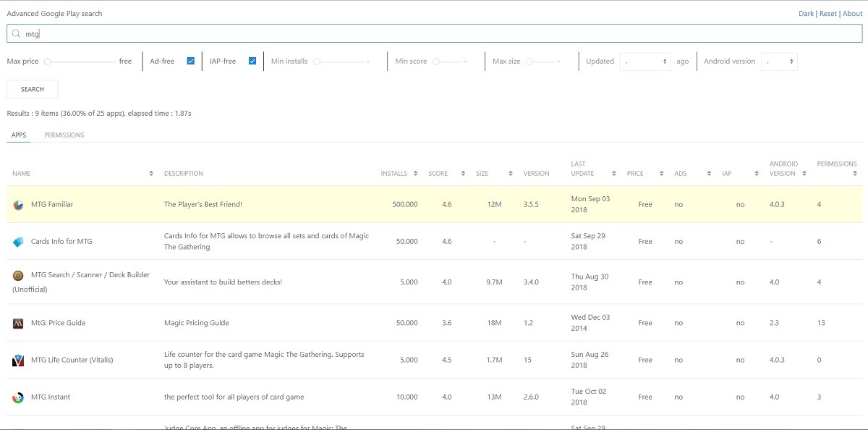Click 'Your assistant to build betters decks!' text
Screen dimensions: 868x430
[223, 282]
